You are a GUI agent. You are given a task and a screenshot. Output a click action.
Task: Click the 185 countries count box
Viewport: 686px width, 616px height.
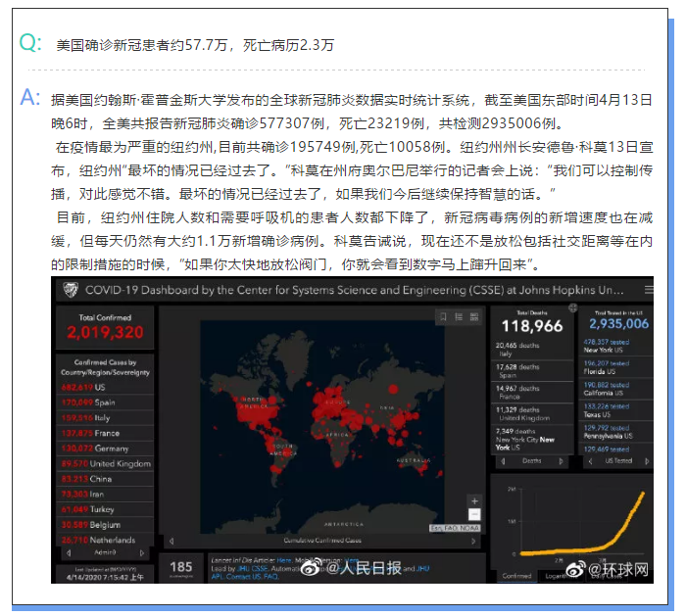click(x=181, y=568)
